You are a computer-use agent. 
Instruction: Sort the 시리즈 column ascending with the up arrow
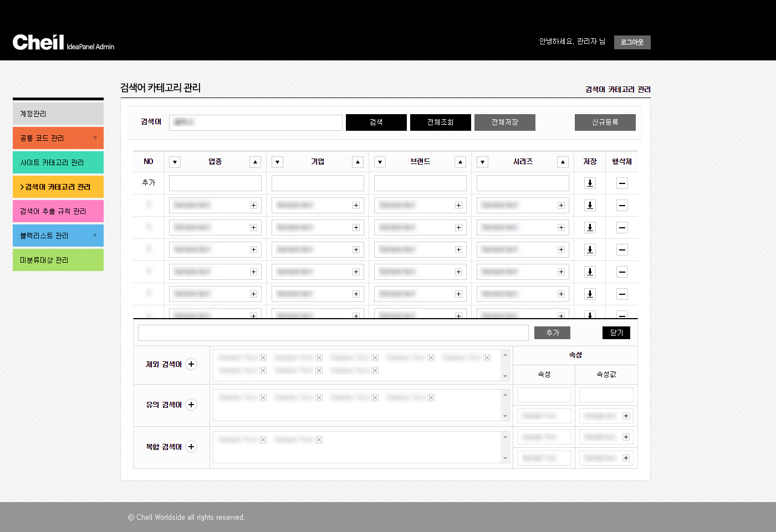[563, 162]
